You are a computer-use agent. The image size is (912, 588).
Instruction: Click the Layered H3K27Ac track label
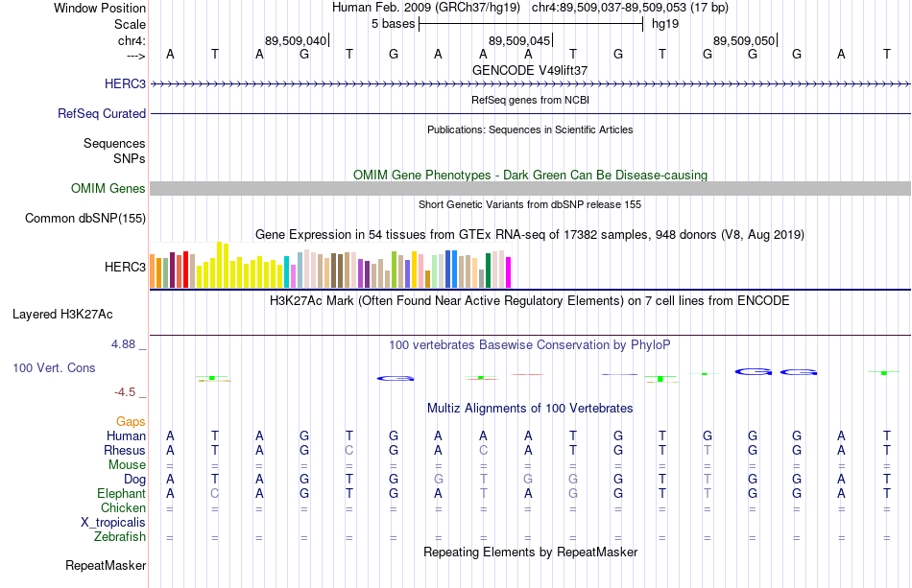coord(62,315)
